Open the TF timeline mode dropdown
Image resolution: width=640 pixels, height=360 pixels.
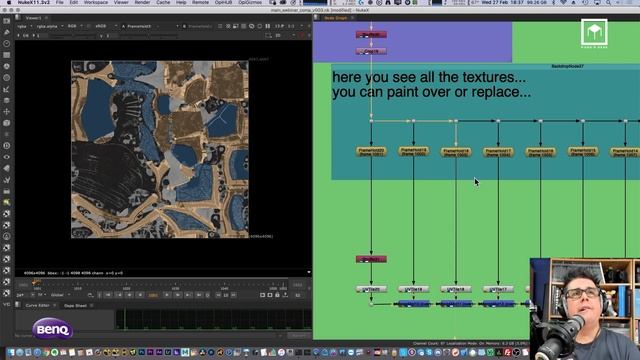(41, 295)
